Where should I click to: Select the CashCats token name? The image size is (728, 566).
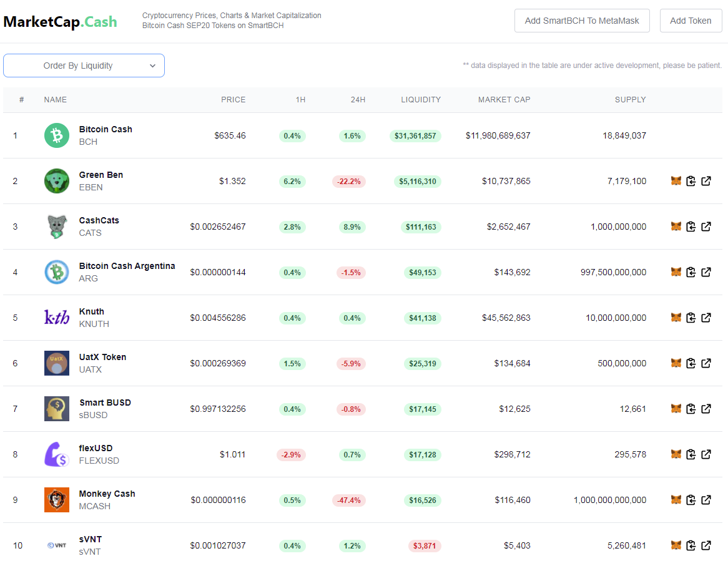pyautogui.click(x=99, y=220)
